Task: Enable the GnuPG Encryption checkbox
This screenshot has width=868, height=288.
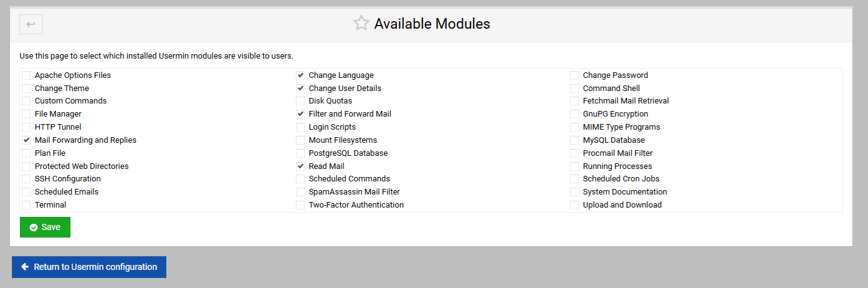Action: tap(575, 114)
